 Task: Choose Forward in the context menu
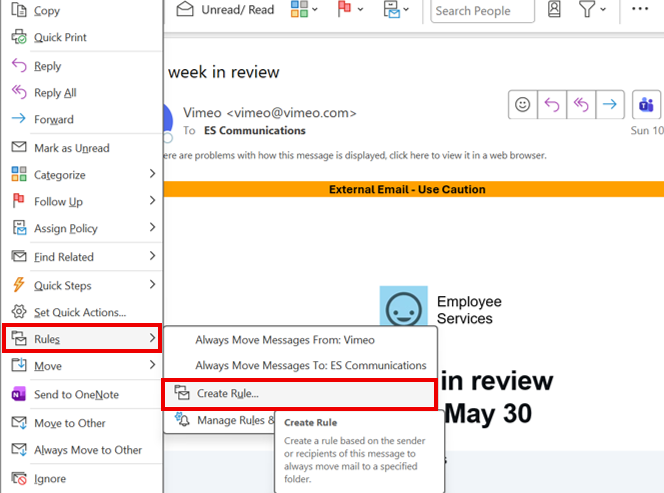(82, 119)
